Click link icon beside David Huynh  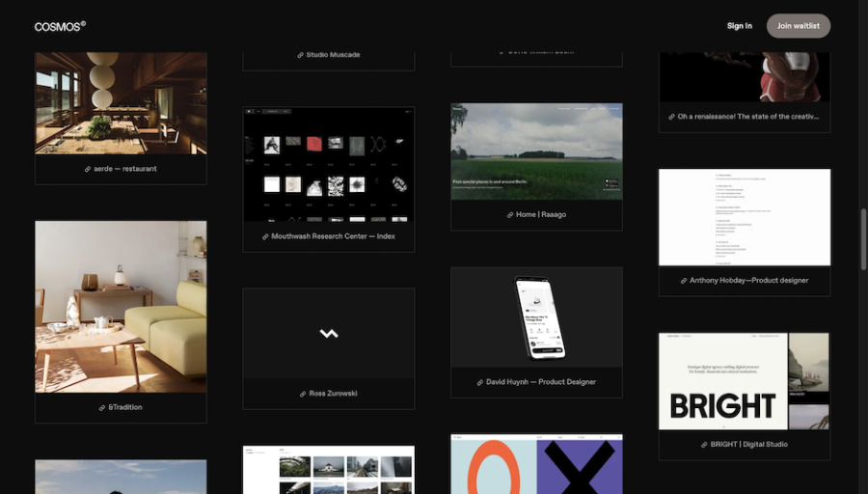pos(480,382)
